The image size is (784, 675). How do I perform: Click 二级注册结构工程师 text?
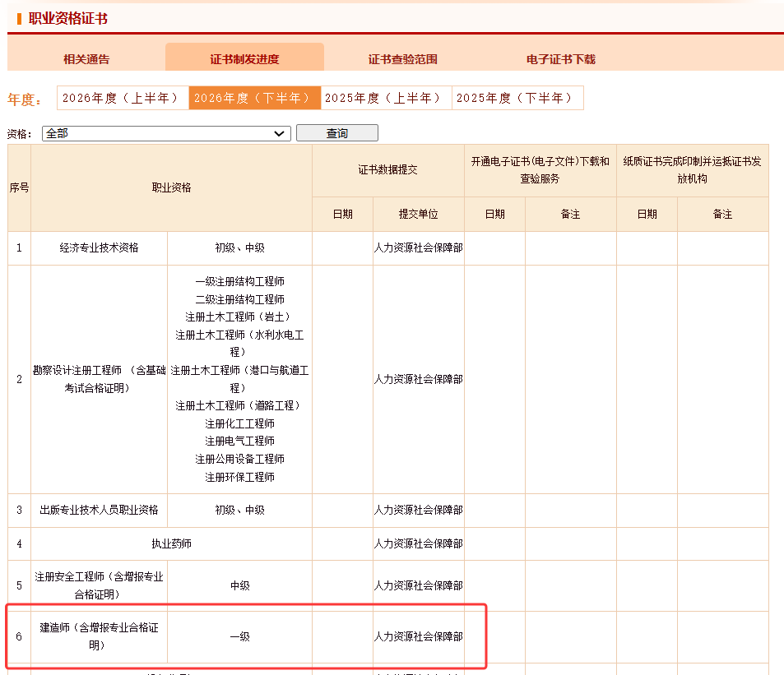(239, 300)
